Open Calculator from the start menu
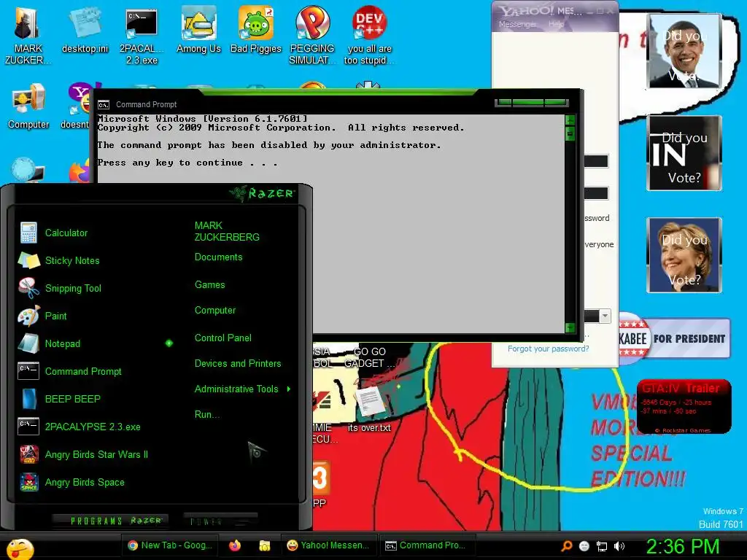Viewport: 747px width, 560px height. 66,233
